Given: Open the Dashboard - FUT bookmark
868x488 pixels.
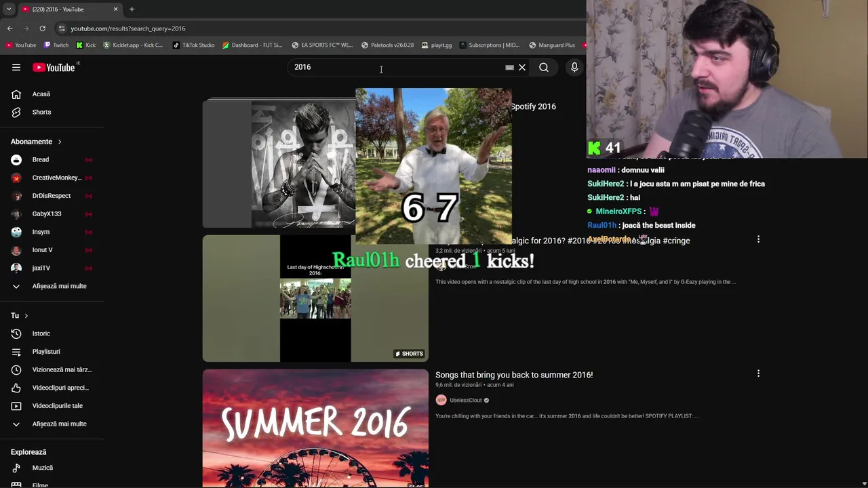Looking at the screenshot, I should (252, 45).
